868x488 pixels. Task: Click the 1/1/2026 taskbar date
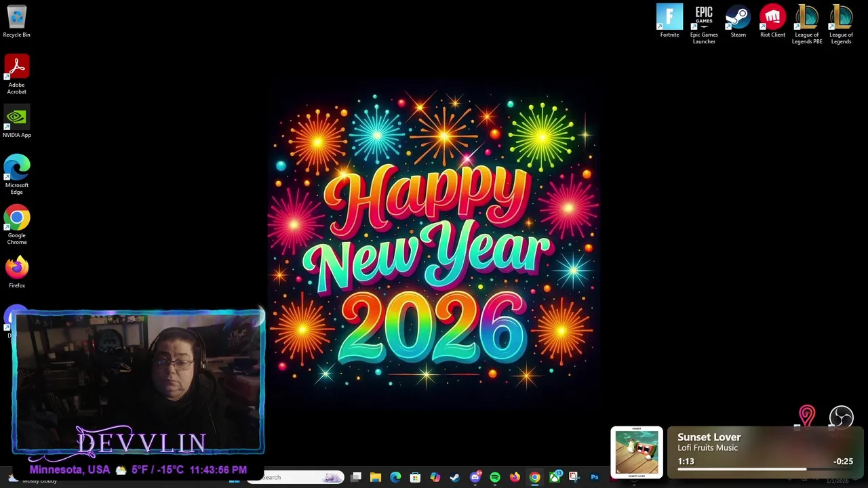837,481
